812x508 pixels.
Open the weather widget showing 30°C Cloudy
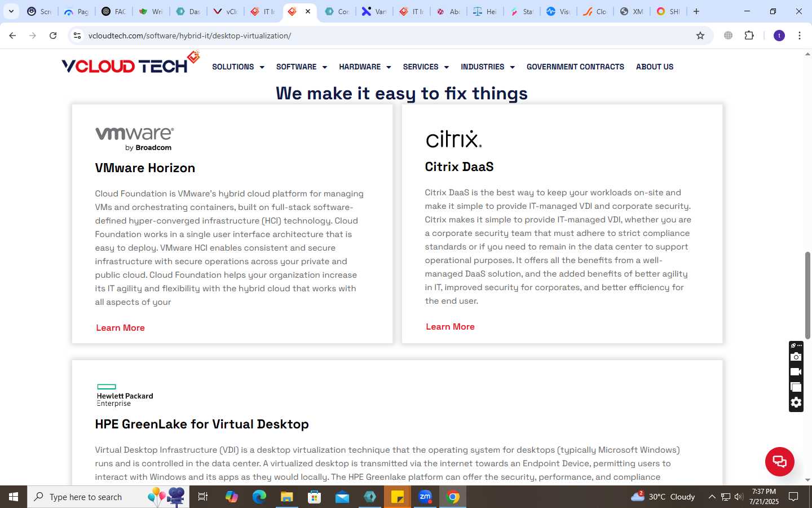[x=663, y=497]
